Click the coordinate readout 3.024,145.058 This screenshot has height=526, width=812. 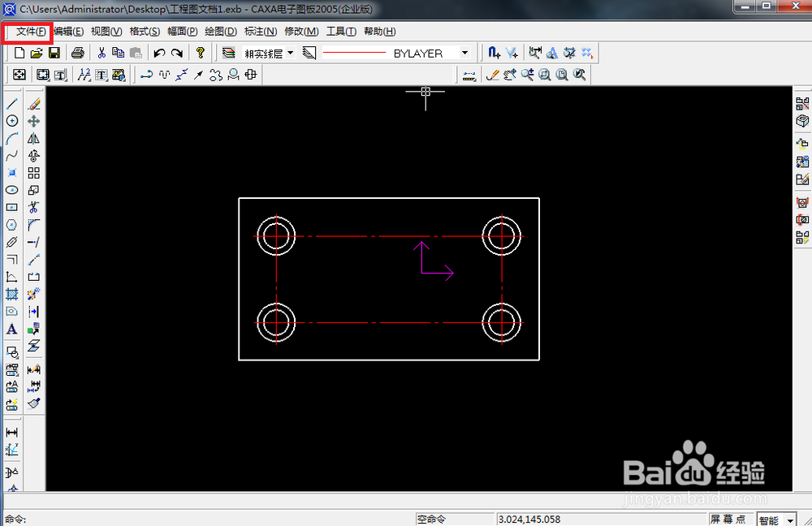[x=529, y=520]
